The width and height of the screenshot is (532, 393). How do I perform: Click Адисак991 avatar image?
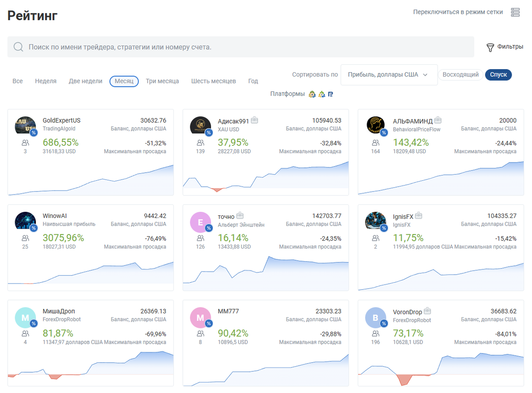(x=200, y=125)
